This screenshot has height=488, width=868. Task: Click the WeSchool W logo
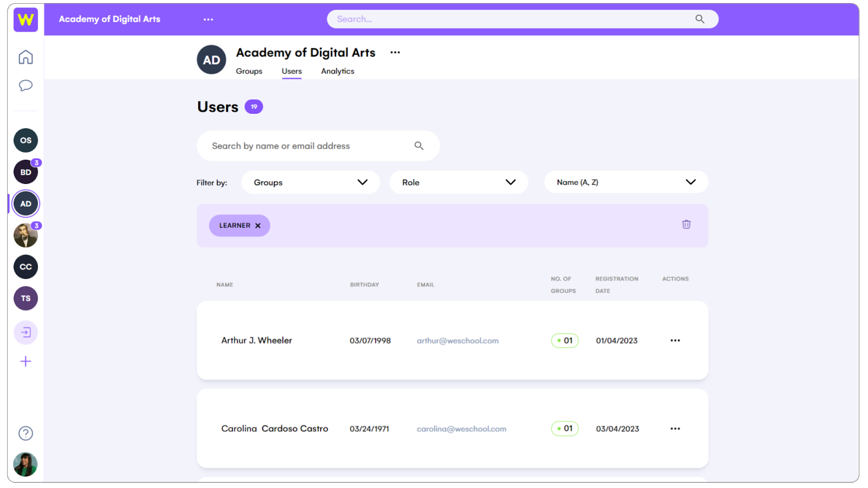25,20
